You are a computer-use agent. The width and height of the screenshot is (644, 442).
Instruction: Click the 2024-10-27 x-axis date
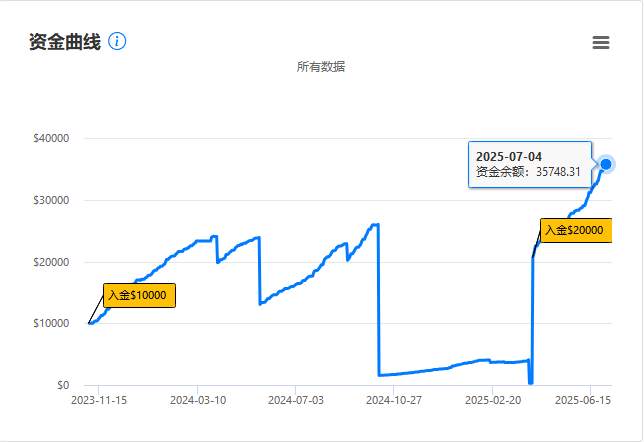pos(394,400)
